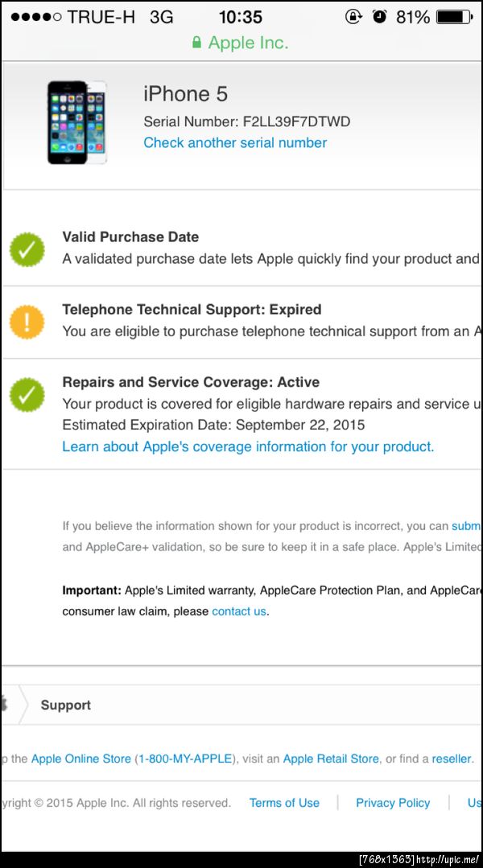The height and width of the screenshot is (868, 483).
Task: Open Check another serial number link
Action: (x=235, y=142)
